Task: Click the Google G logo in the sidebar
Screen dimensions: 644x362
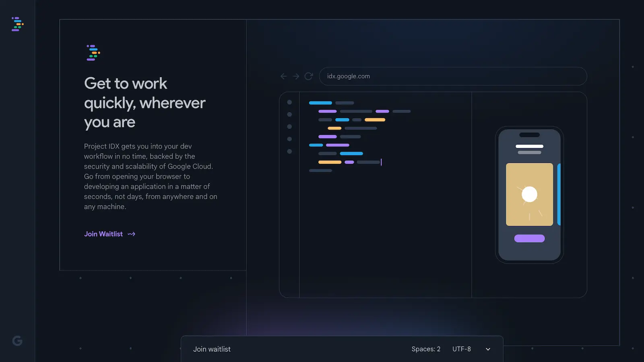Action: click(x=17, y=341)
